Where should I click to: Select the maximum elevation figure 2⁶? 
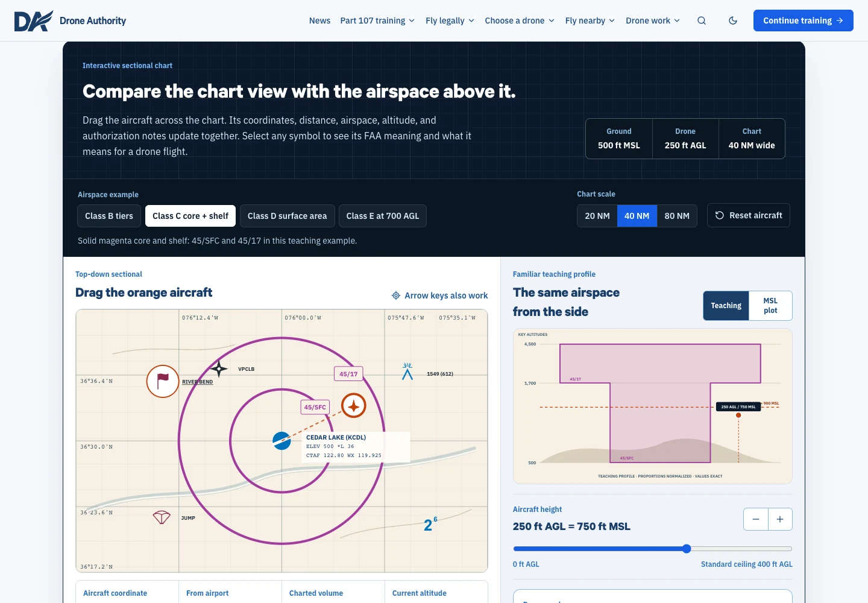(x=430, y=524)
